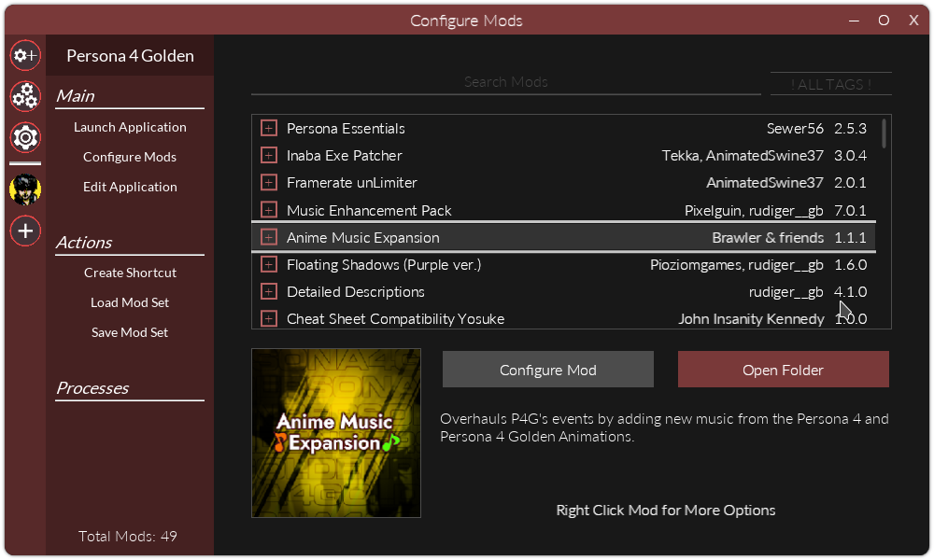Toggle the Inaba Exe Patcher mod checkbox
Viewport: 934px width, 560px height.
(269, 156)
